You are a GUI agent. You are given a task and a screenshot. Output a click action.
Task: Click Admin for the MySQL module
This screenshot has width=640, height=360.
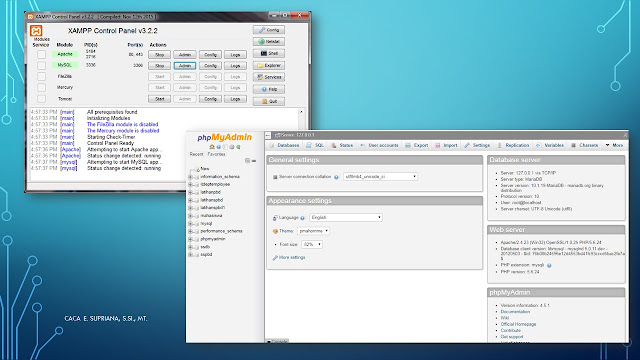(x=184, y=66)
